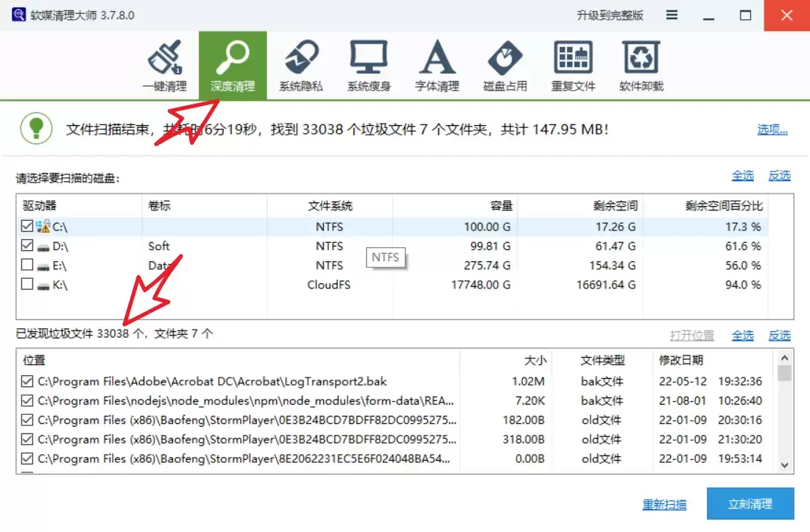Click file list scrollbar up arrow
Viewport: 810px width, 532px height.
tap(784, 358)
